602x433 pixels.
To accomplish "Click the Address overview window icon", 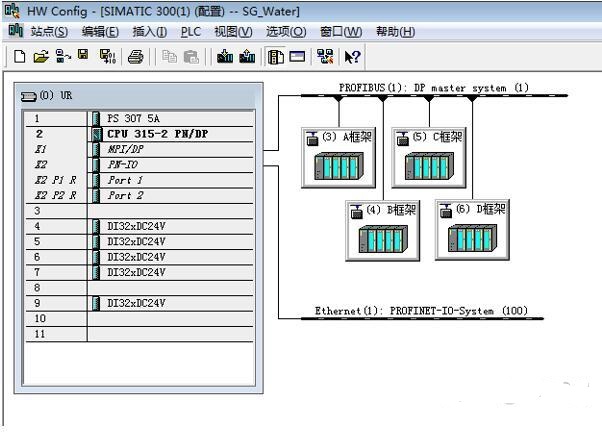I will click(297, 56).
